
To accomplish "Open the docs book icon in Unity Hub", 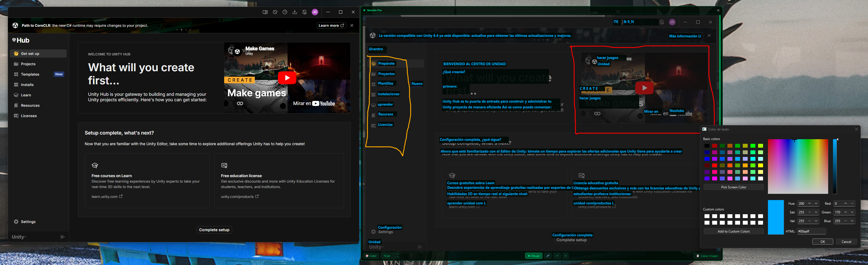I will (x=265, y=12).
